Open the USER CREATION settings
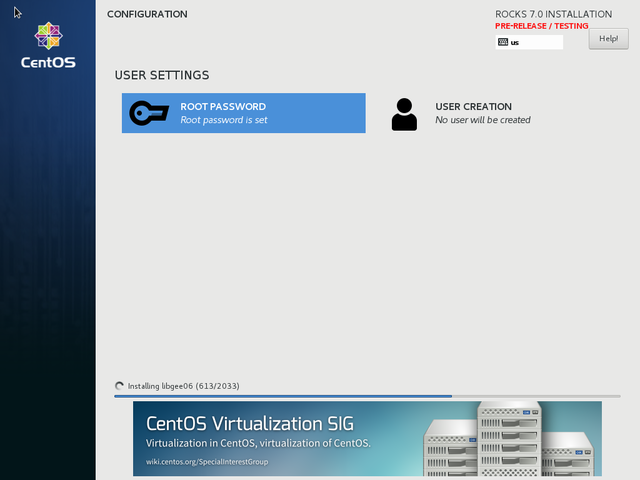 [x=473, y=106]
